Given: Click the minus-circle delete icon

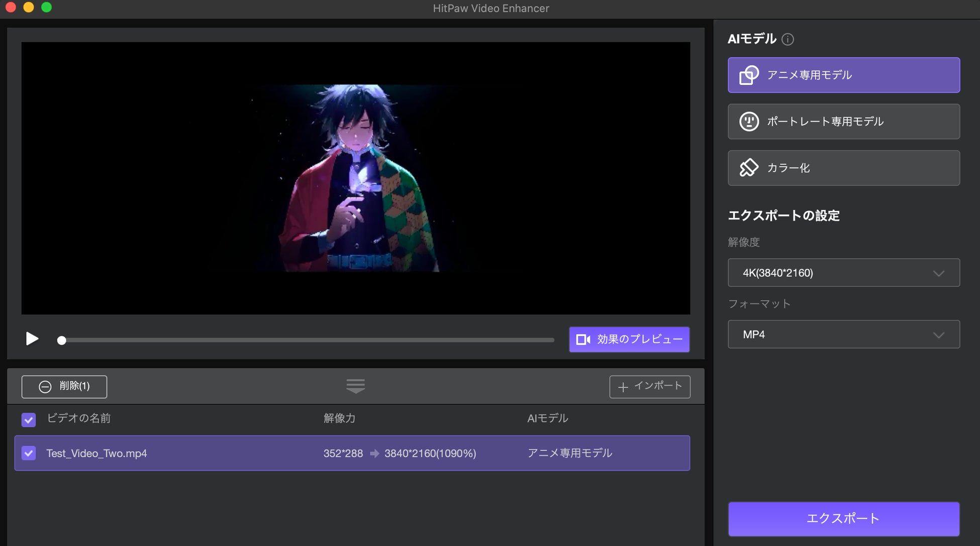Looking at the screenshot, I should coord(45,387).
